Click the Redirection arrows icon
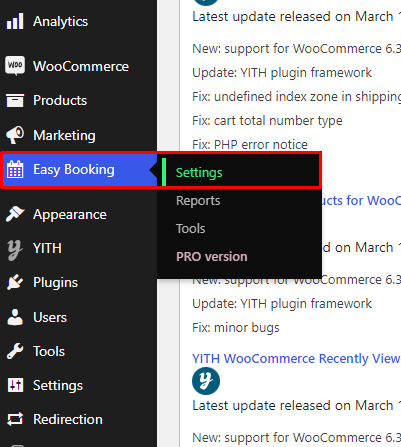 15,419
